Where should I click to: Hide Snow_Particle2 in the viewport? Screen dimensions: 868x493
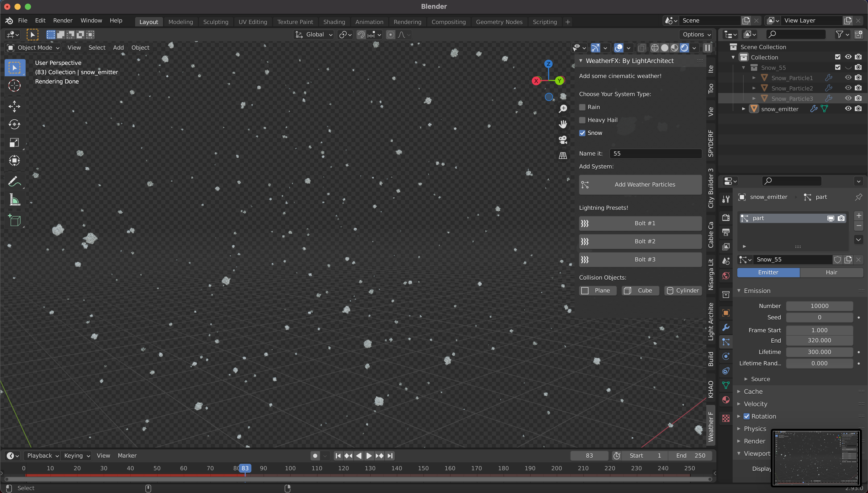[848, 88]
